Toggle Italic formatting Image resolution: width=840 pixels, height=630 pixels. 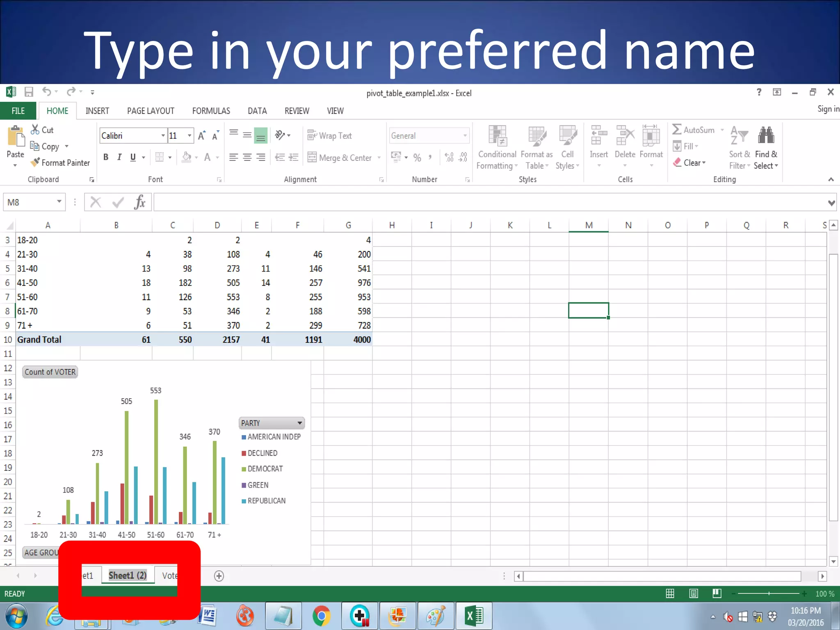(119, 157)
